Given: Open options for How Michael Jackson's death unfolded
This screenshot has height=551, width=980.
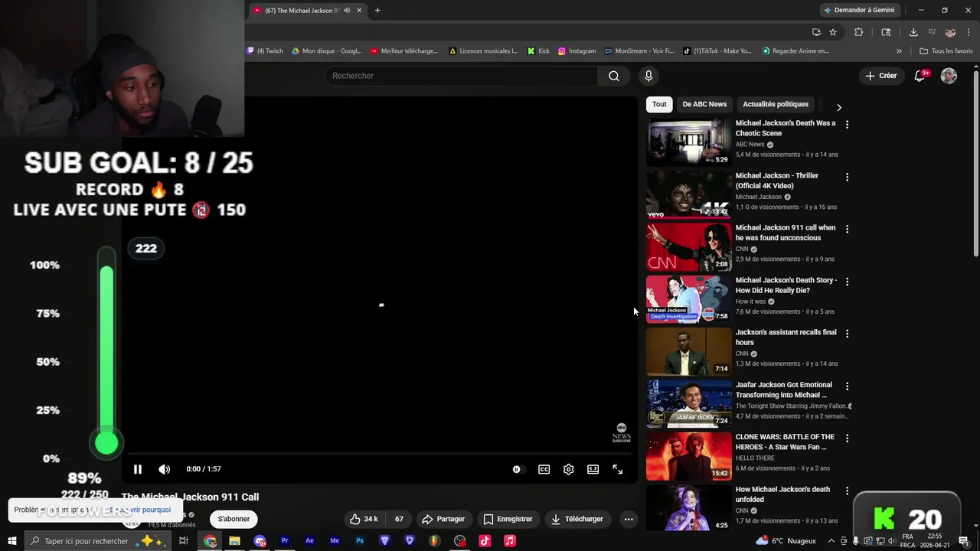Looking at the screenshot, I should (x=847, y=491).
